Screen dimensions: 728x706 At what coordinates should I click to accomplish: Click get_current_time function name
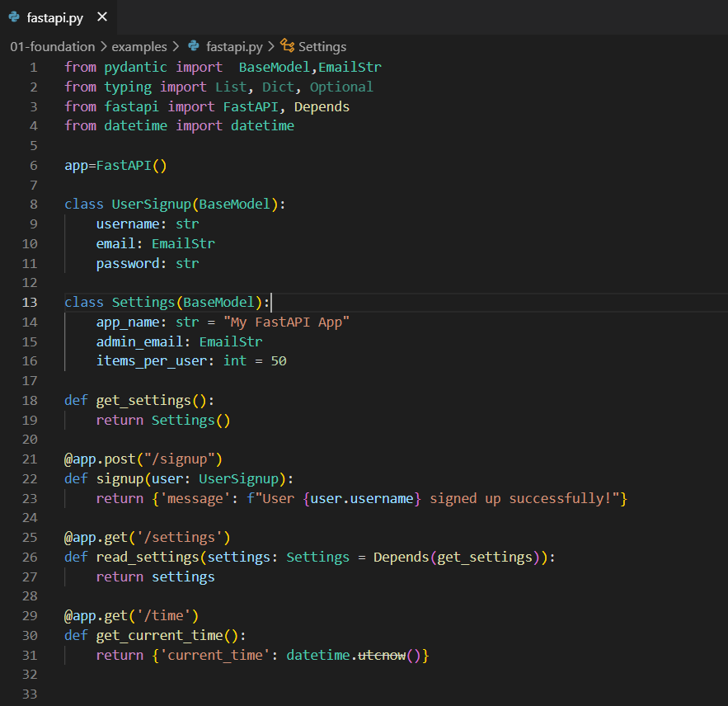pyautogui.click(x=159, y=635)
